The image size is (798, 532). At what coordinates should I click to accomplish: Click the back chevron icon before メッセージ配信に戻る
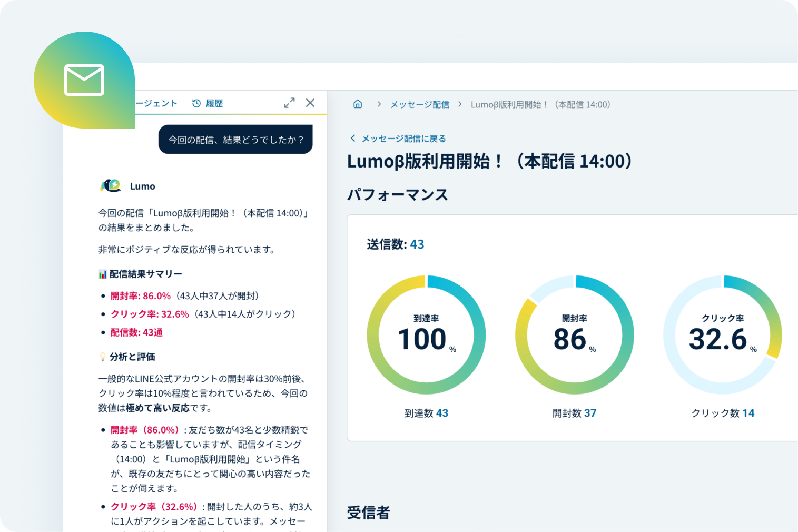[x=352, y=138]
